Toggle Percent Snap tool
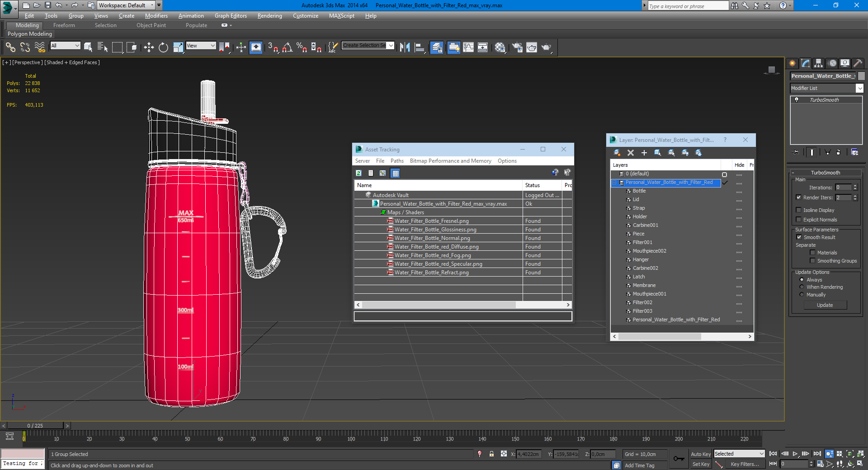868x470 pixels. [x=302, y=47]
